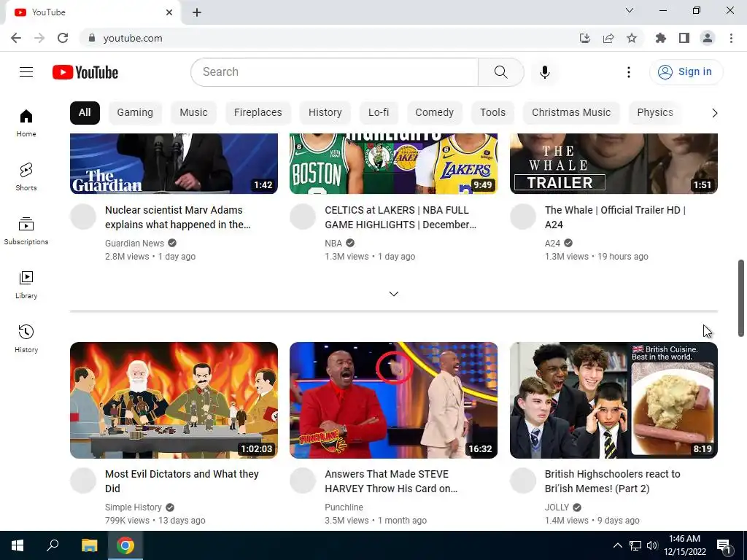Open CELTICS at LAKERS highlights title
This screenshot has width=747, height=560.
400,217
